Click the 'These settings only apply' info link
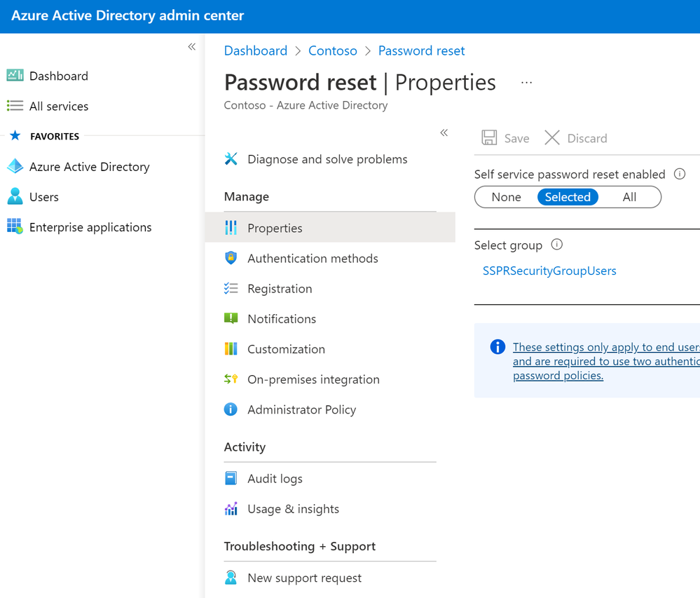Viewport: 700px width, 598px height. click(x=606, y=361)
